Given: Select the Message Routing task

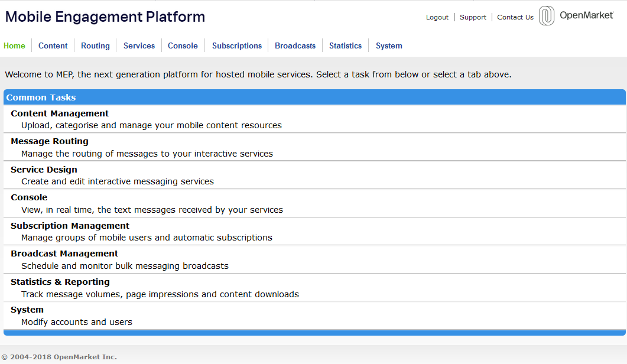Looking at the screenshot, I should coord(50,141).
